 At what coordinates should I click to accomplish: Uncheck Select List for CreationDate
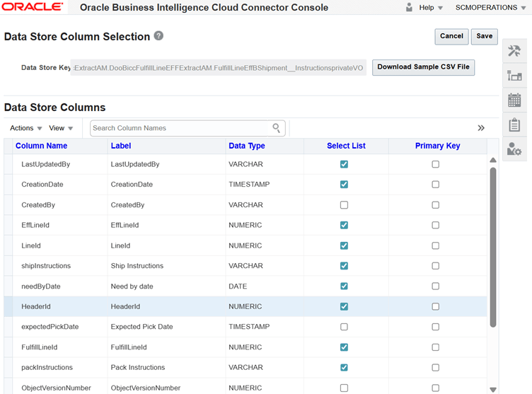tap(344, 185)
